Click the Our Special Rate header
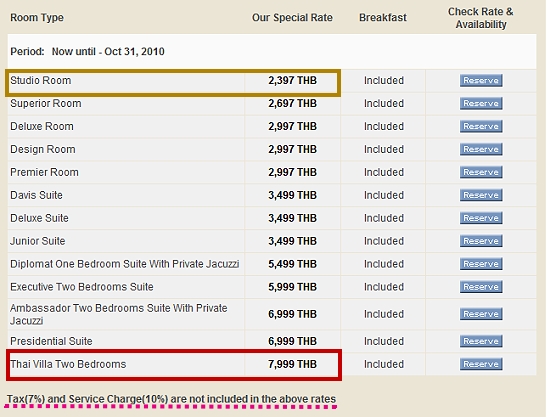The width and height of the screenshot is (550, 417). click(x=292, y=18)
